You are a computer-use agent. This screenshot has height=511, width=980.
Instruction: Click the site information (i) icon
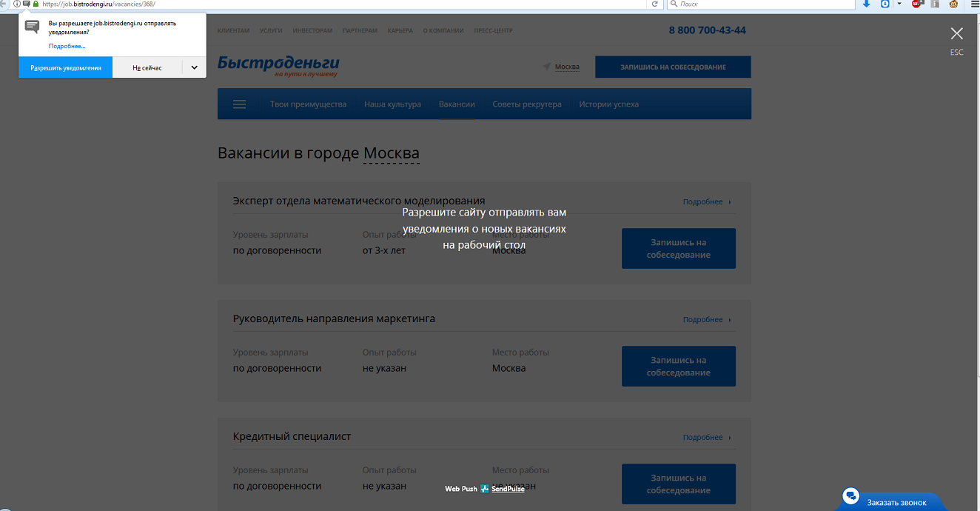tap(17, 4)
